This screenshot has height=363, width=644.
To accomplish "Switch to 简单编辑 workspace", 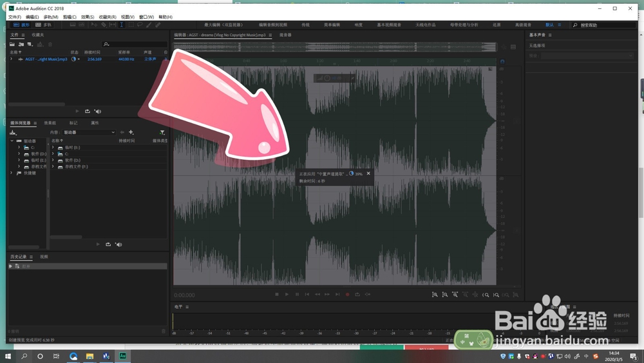I will (x=332, y=25).
